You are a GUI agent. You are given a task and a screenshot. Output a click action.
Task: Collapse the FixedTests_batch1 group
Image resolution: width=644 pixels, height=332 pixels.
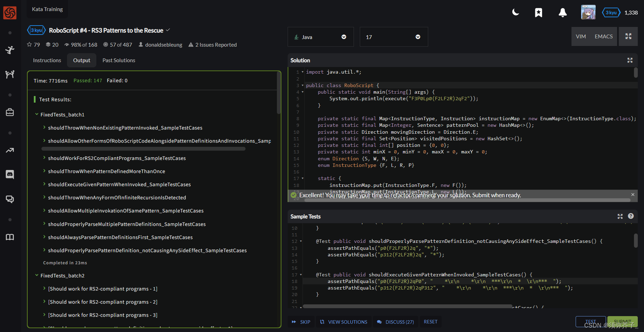click(37, 114)
